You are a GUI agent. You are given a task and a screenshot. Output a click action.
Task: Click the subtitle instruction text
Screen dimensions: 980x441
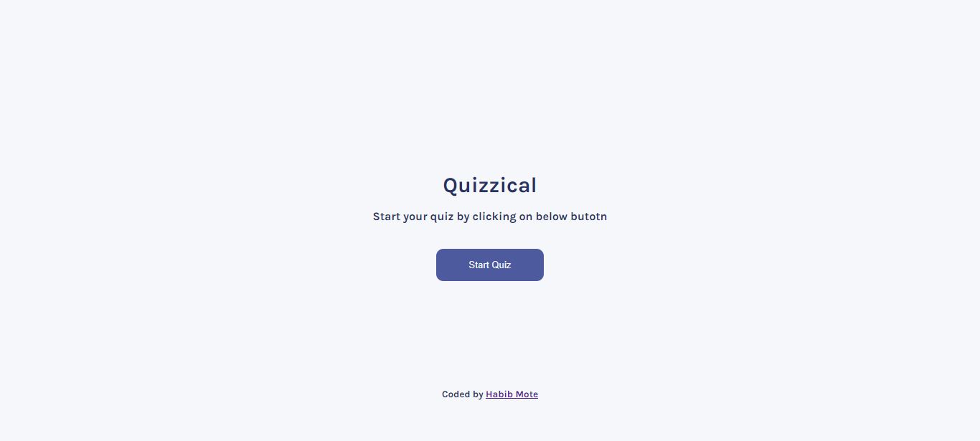[490, 217]
